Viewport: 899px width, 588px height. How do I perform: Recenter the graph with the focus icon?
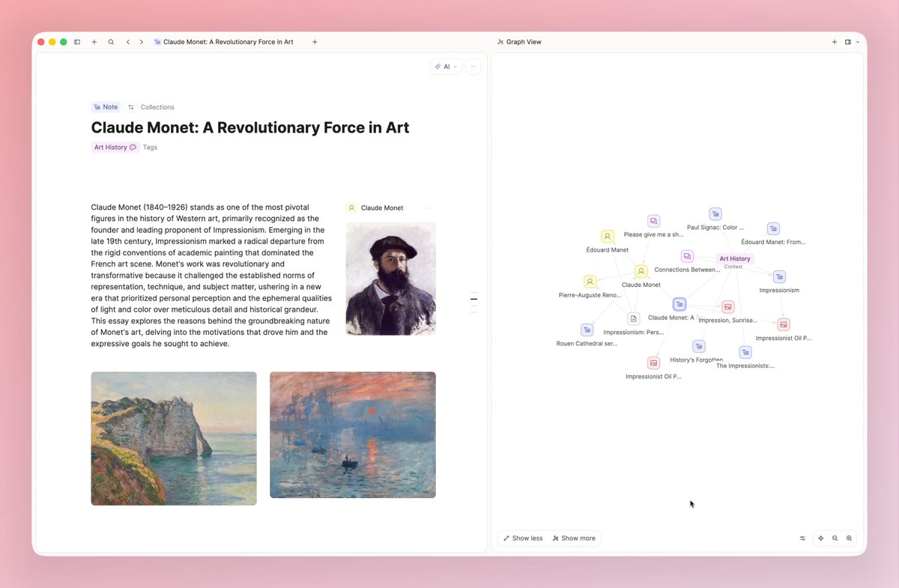tap(821, 538)
